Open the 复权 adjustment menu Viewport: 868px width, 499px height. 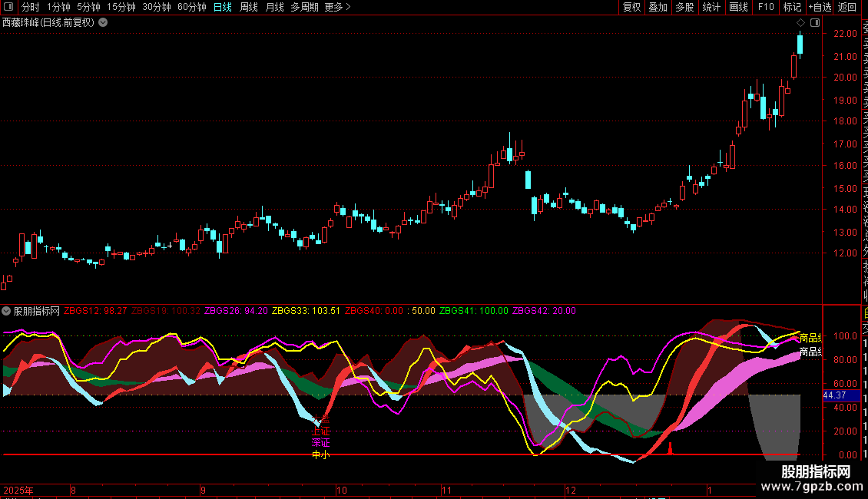(x=631, y=7)
